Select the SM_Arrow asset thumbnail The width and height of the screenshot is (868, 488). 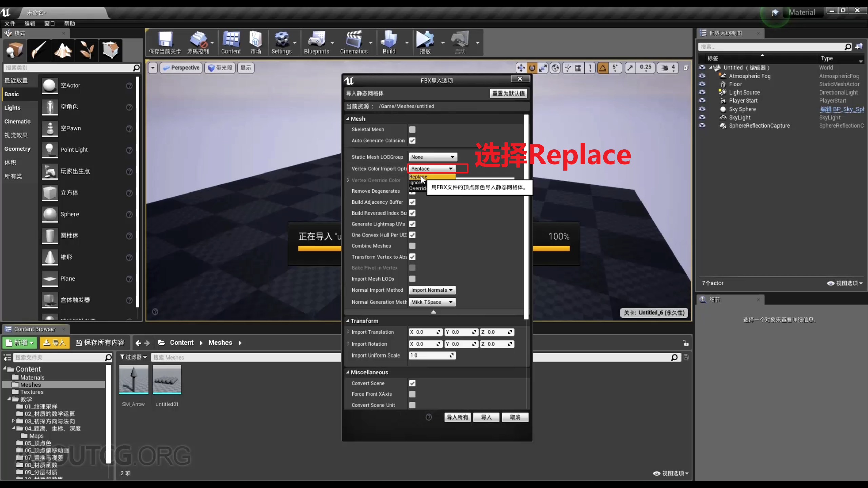coord(133,379)
